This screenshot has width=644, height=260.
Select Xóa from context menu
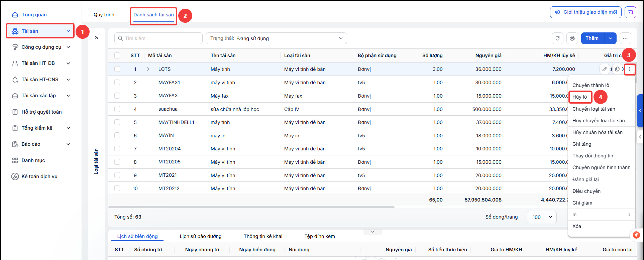pyautogui.click(x=577, y=226)
